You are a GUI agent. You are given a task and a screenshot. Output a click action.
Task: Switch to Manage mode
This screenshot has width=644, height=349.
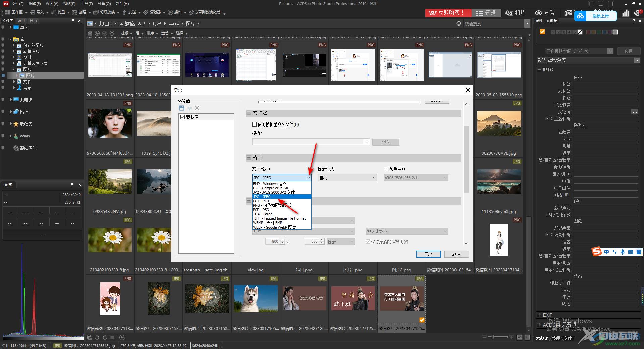pos(486,13)
